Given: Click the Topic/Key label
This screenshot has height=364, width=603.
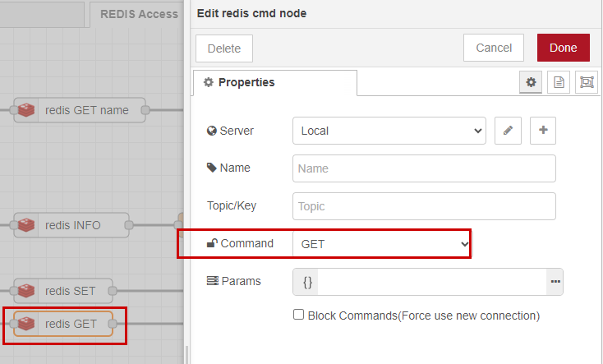Looking at the screenshot, I should click(232, 206).
